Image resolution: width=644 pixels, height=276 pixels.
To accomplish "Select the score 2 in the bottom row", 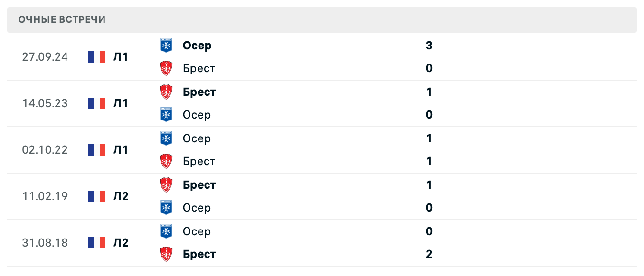I will pyautogui.click(x=429, y=254).
